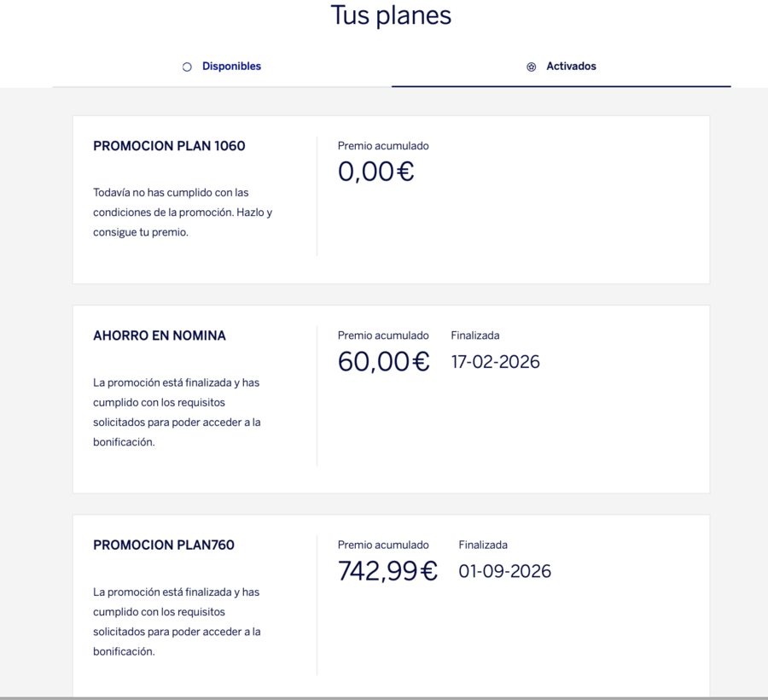Click the 17-02-2026 end date
Viewport: 768px width, 700px height.
pos(495,362)
